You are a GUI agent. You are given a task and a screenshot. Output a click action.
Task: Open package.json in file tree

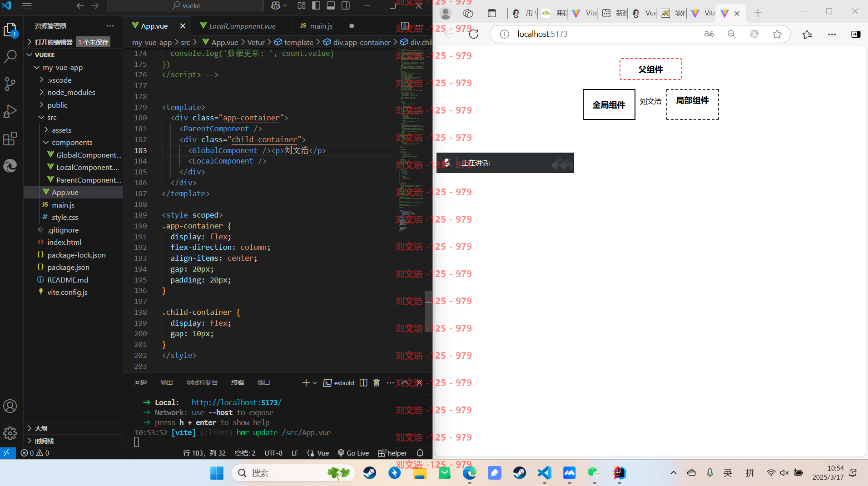point(73,267)
